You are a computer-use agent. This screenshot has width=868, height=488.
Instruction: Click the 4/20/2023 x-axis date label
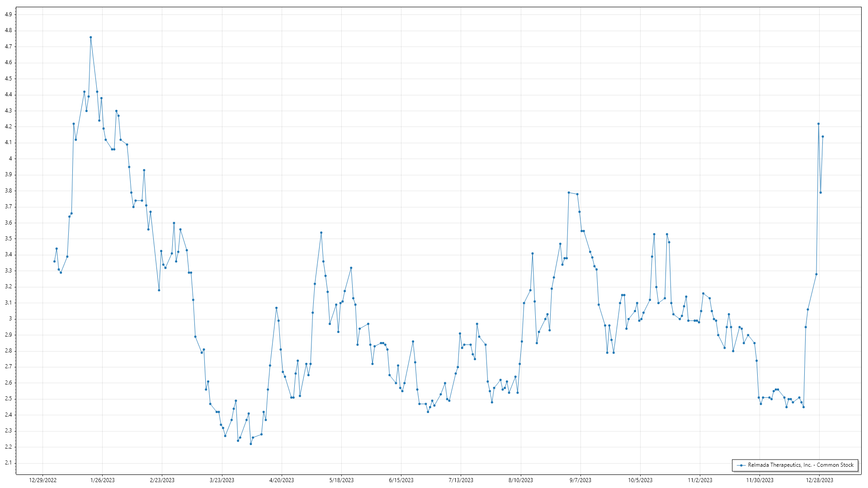click(282, 480)
